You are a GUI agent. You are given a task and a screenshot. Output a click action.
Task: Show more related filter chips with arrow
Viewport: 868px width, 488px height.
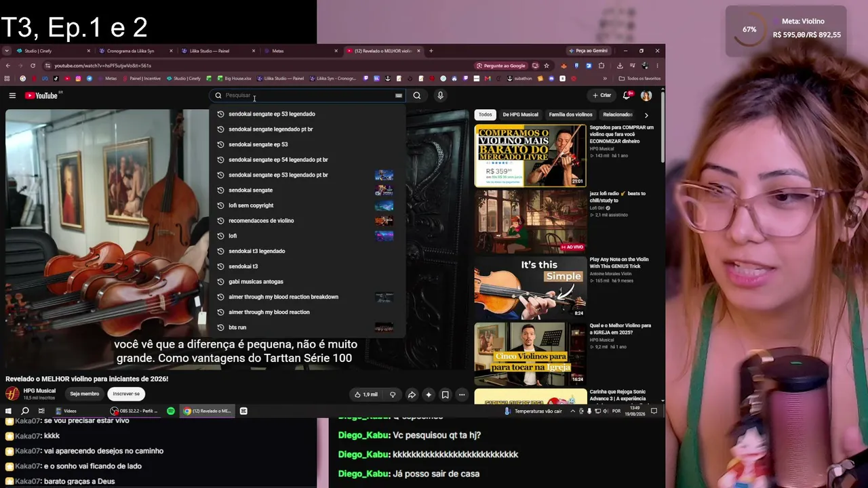point(646,115)
